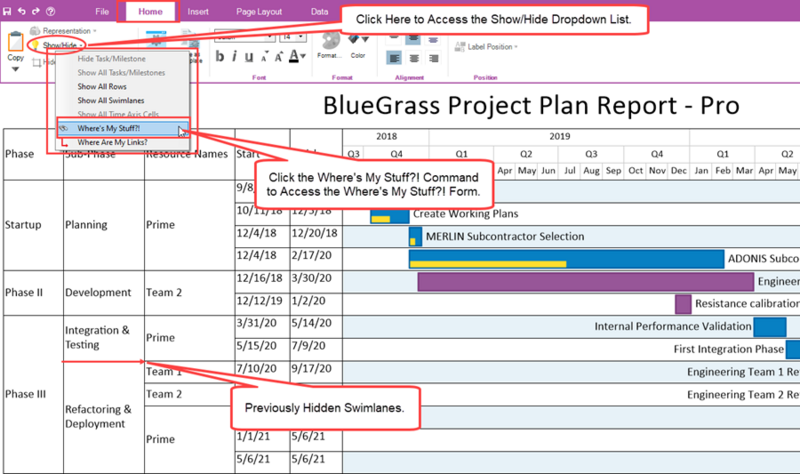800x474 pixels.
Task: Open the Show/Hide dropdown arrow
Action: 81,45
